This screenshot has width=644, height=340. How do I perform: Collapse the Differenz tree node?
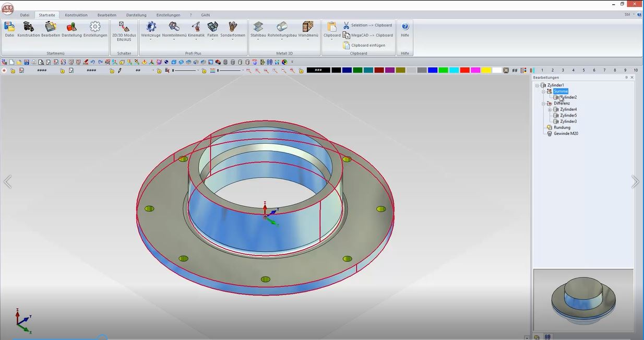[543, 103]
